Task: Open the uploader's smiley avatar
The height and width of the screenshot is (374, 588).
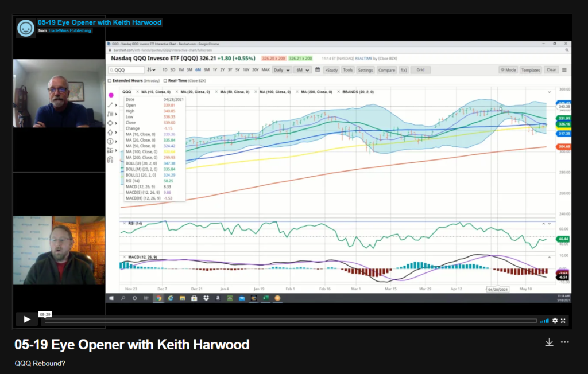Action: pos(25,28)
